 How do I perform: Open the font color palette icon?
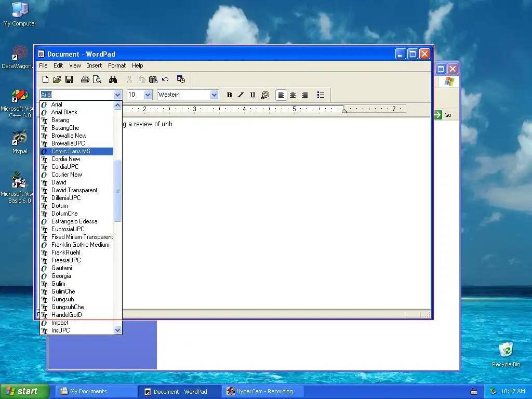[265, 95]
